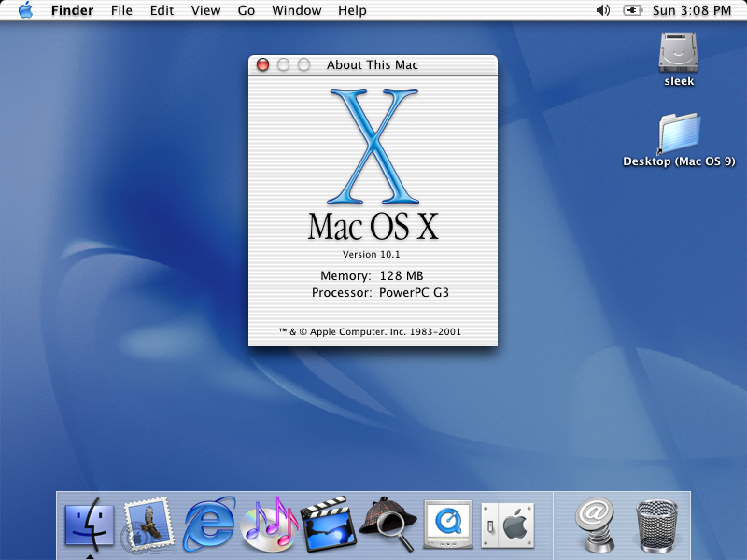
Task: Close the About This Mac window
Action: pyautogui.click(x=262, y=64)
